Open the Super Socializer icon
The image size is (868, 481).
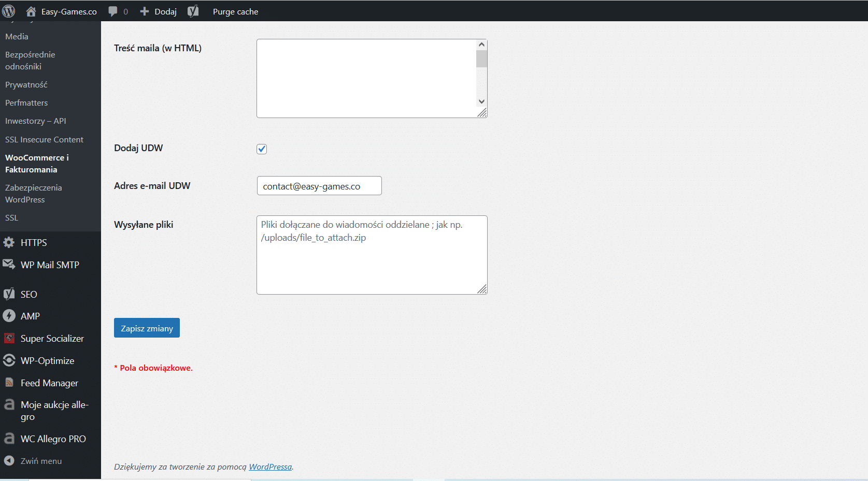coord(9,338)
